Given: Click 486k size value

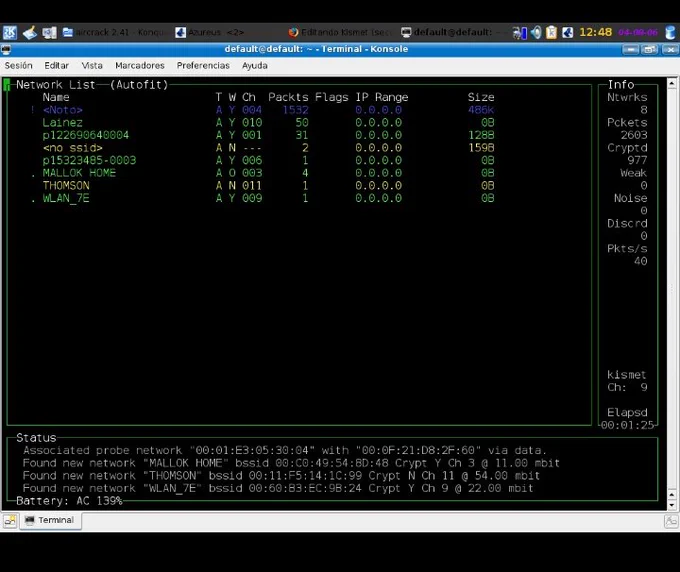Looking at the screenshot, I should [x=481, y=110].
